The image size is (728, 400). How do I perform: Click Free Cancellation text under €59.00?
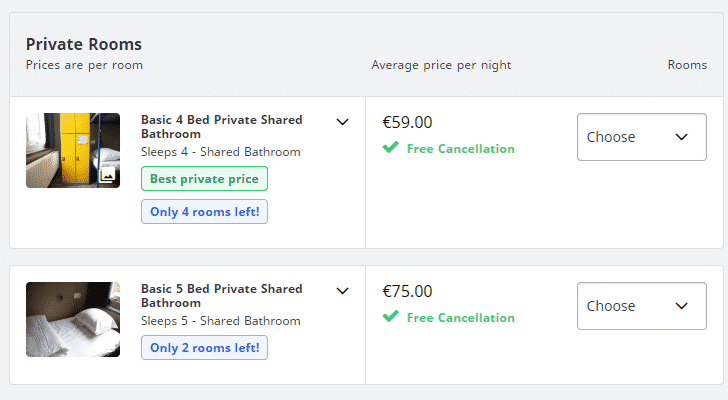click(x=461, y=148)
